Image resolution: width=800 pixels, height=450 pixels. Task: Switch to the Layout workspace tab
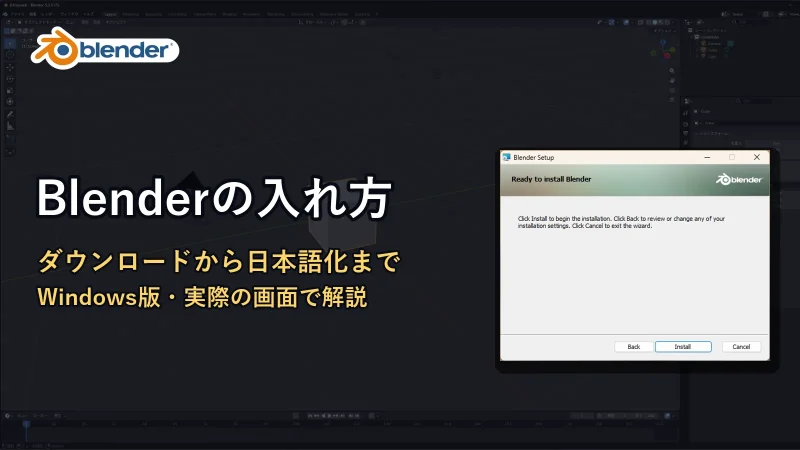pyautogui.click(x=110, y=14)
